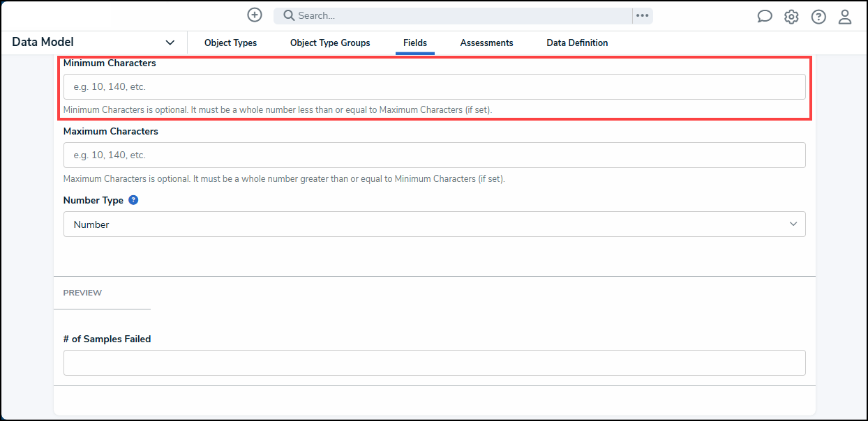
Task: Open the Data Definition tab
Action: [577, 43]
